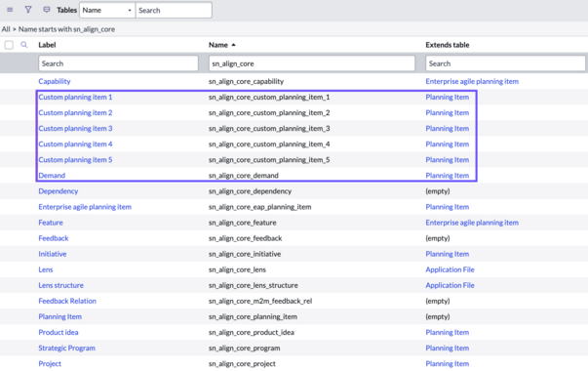This screenshot has width=588, height=371.
Task: Click (empty) in the Feedback row
Action: [438, 238]
